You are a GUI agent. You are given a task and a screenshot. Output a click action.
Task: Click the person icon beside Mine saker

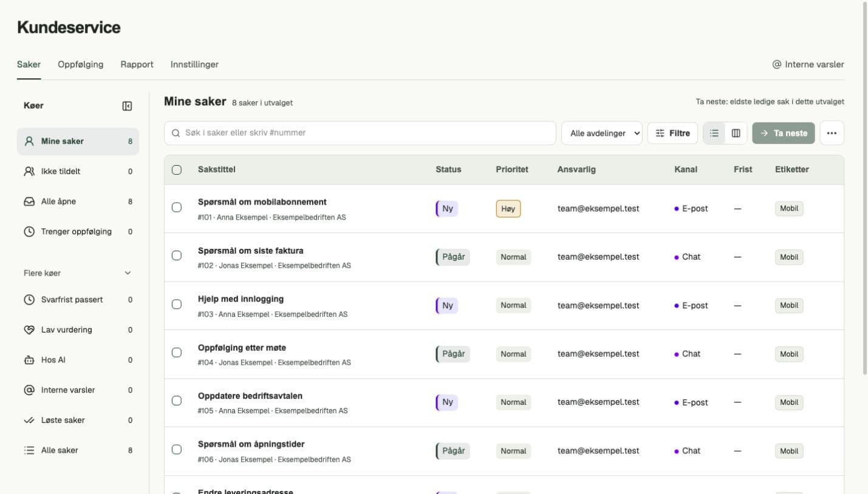click(29, 141)
